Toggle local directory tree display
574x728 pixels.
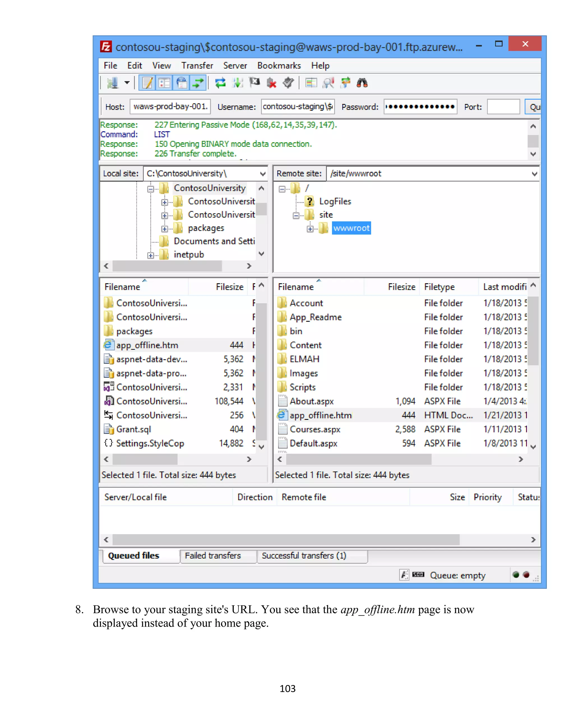(x=164, y=83)
